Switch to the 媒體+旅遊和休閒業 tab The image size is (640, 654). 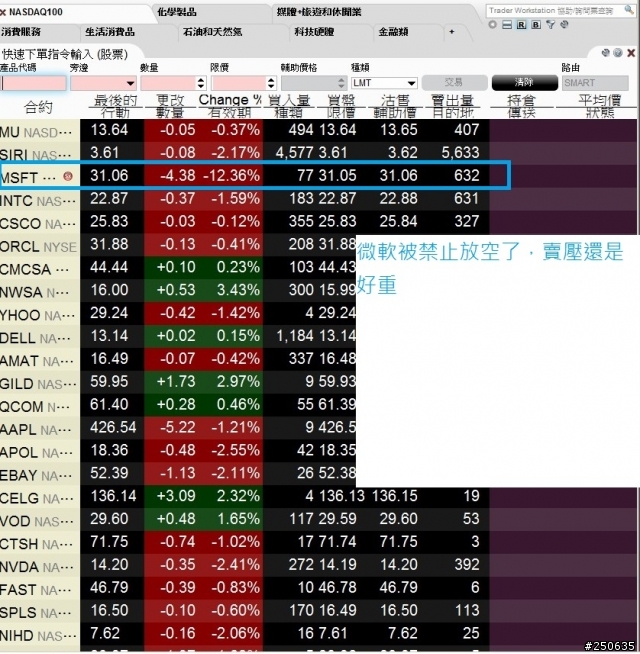pyautogui.click(x=319, y=12)
